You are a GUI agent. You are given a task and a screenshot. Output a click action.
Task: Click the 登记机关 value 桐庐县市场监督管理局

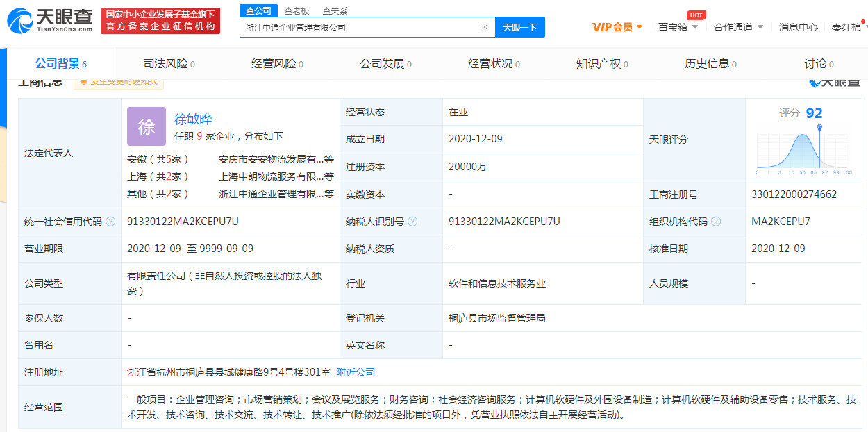tap(497, 318)
